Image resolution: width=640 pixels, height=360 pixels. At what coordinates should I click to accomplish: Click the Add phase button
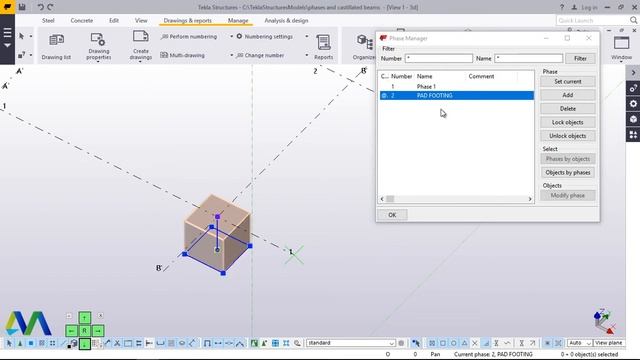coord(567,95)
